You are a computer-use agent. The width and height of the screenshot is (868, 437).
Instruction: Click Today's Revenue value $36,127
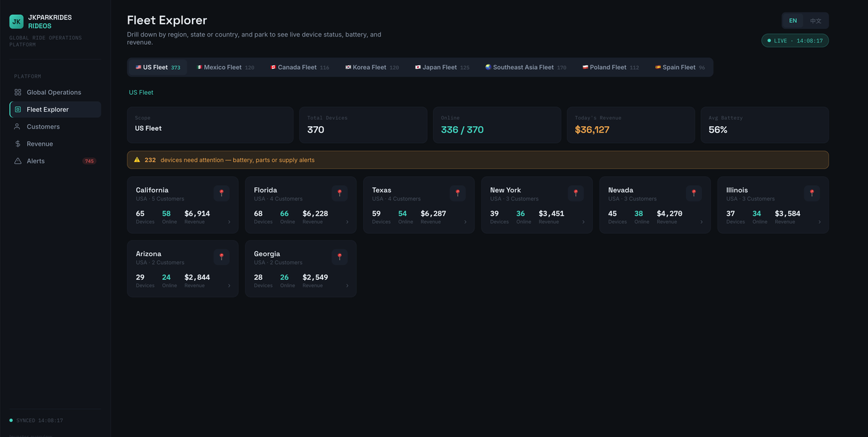point(592,129)
